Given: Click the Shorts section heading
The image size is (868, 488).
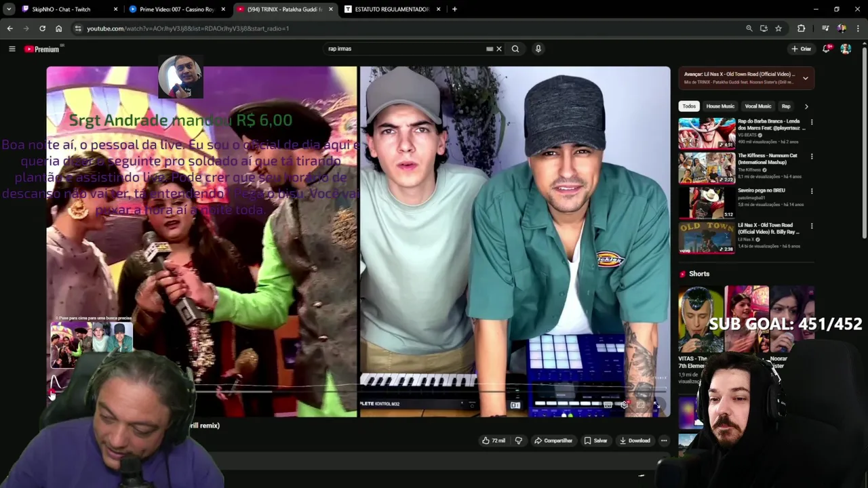Looking at the screenshot, I should pyautogui.click(x=699, y=274).
